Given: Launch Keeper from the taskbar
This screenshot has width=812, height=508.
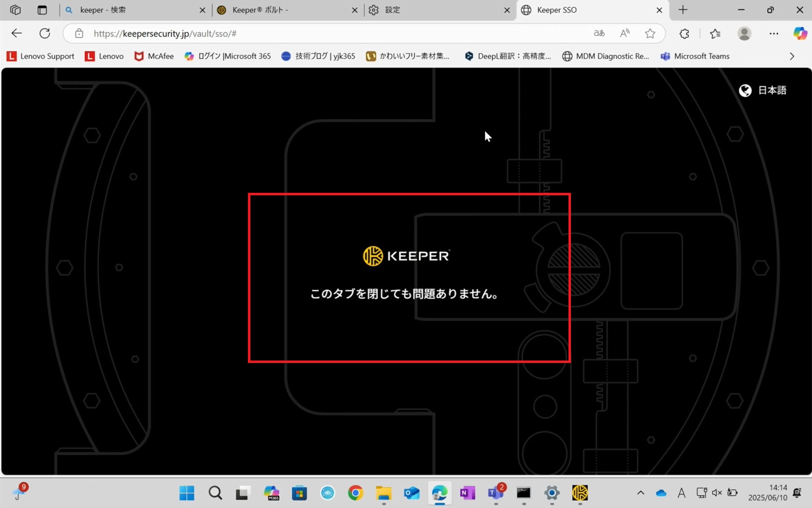Looking at the screenshot, I should coord(580,493).
